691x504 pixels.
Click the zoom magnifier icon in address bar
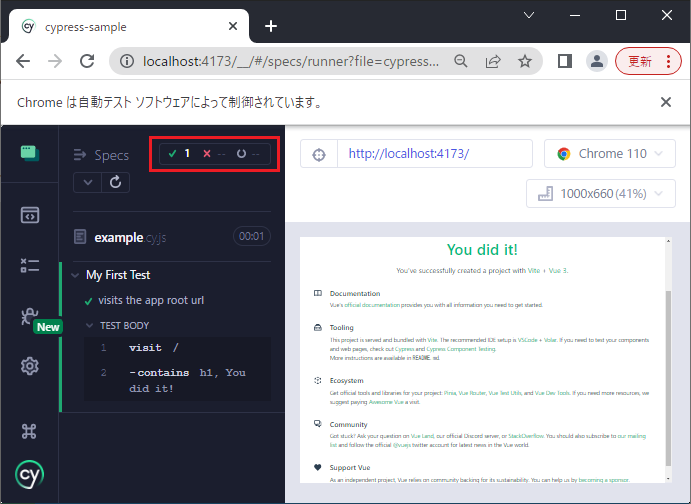pyautogui.click(x=461, y=61)
